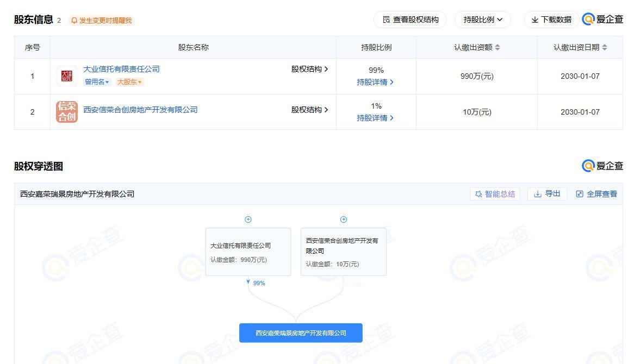This screenshot has width=628, height=364.
Task: Click the 股权穿透图 heading
Action: point(39,166)
